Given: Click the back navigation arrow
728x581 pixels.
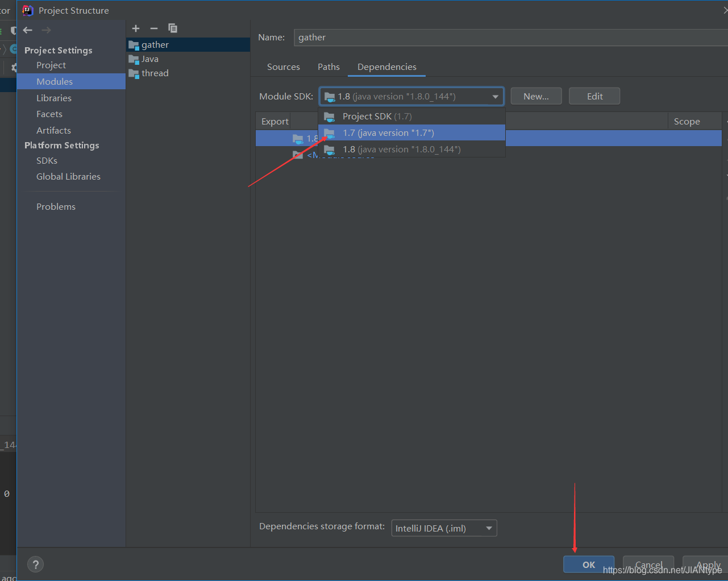Looking at the screenshot, I should [28, 30].
